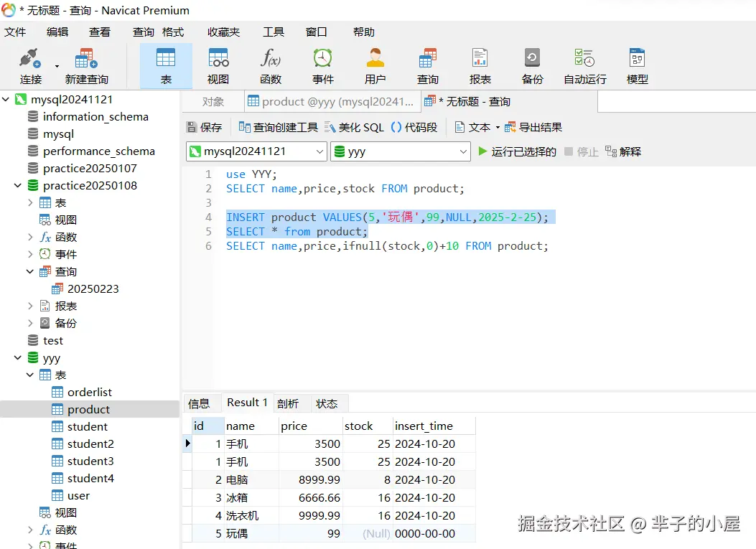
Task: Open the 事件 (Event) toolbar icon
Action: [322, 67]
